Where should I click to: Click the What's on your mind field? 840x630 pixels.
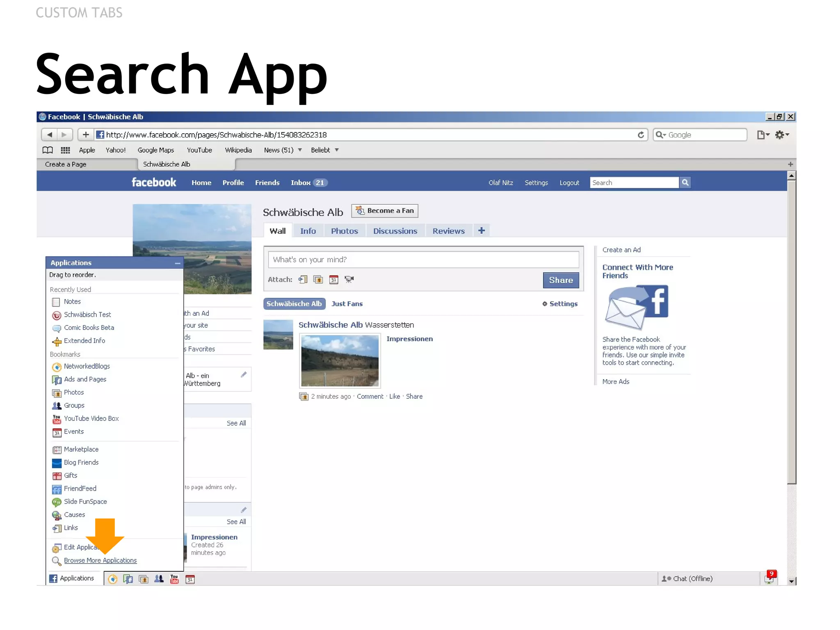(x=423, y=260)
